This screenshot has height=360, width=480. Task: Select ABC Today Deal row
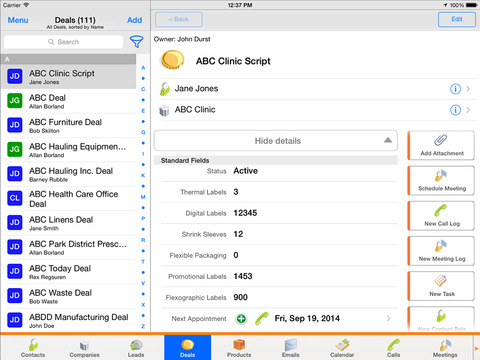(x=68, y=272)
